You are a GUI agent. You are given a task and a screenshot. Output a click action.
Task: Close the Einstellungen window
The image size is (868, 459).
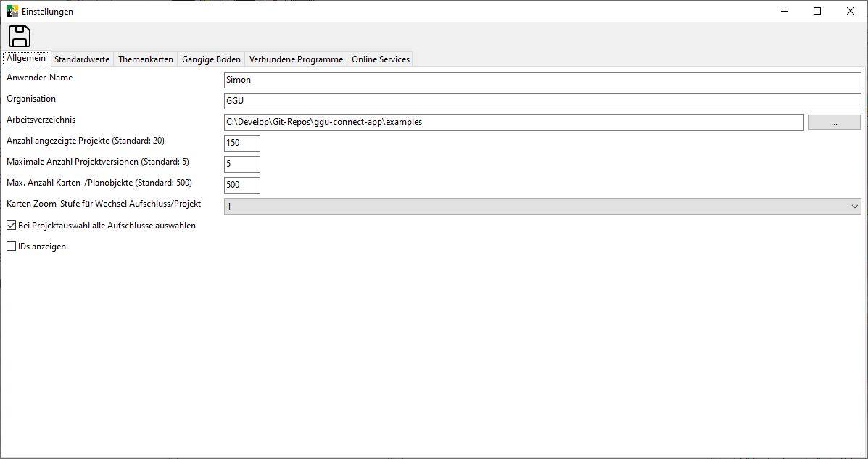851,11
